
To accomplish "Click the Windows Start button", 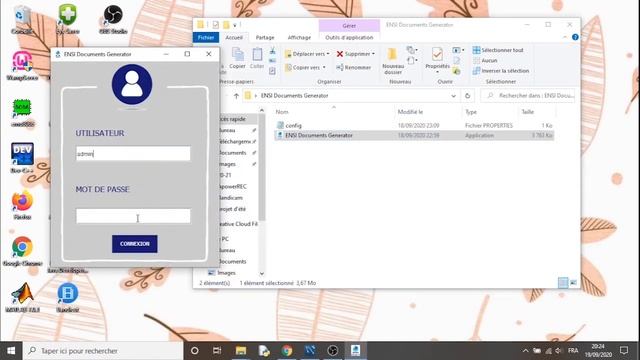I will point(11,351).
